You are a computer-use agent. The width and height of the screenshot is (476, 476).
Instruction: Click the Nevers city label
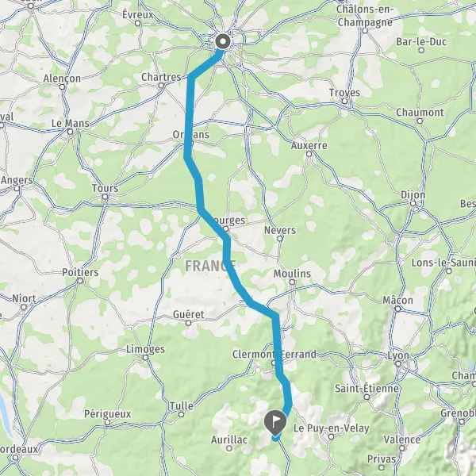point(279,230)
